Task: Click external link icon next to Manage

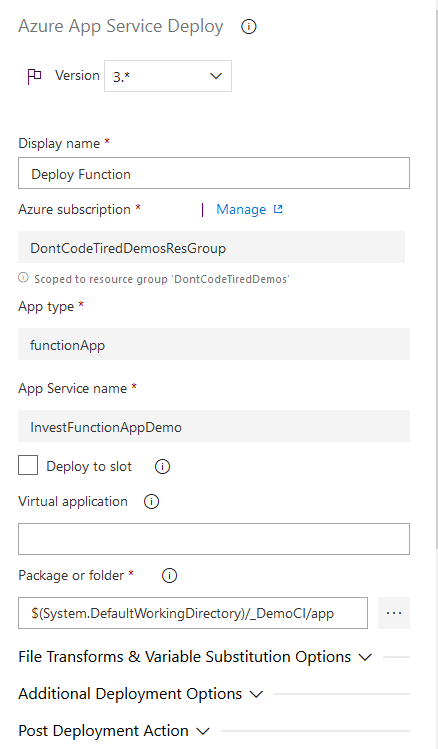Action: click(278, 209)
